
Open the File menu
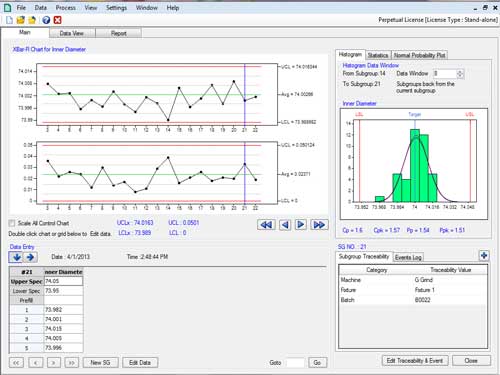(21, 7)
